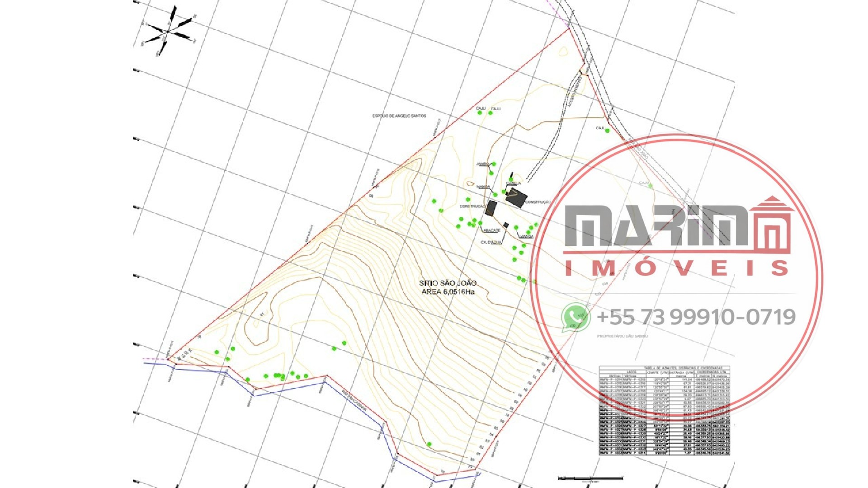Click the 'LADOS' table column header
This screenshot has height=488, width=868.
coord(632,372)
